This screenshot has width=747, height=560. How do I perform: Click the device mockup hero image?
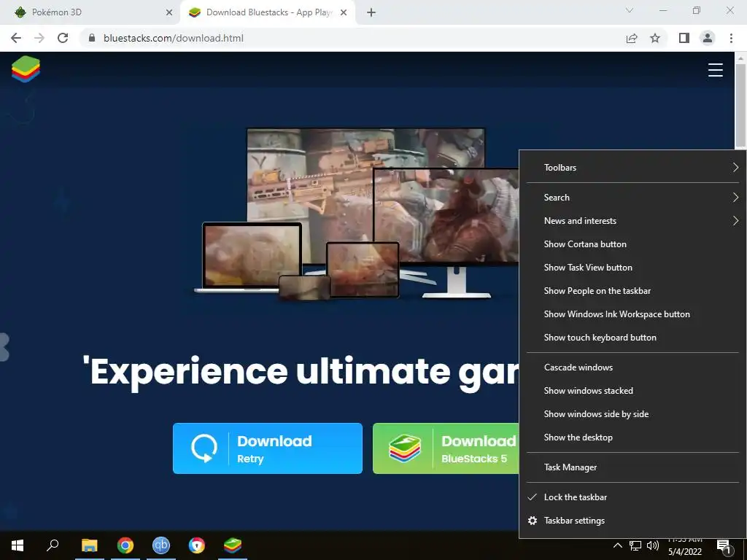tap(356, 214)
